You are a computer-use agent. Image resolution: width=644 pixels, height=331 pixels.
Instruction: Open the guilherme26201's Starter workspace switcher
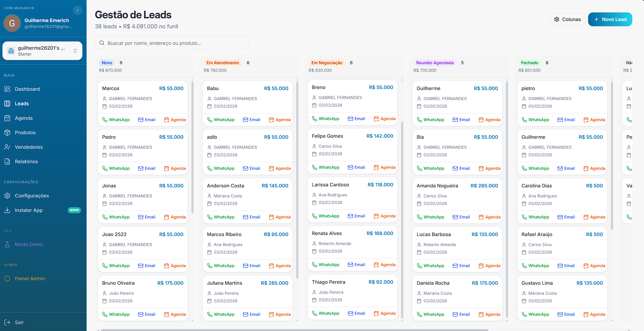(42, 51)
